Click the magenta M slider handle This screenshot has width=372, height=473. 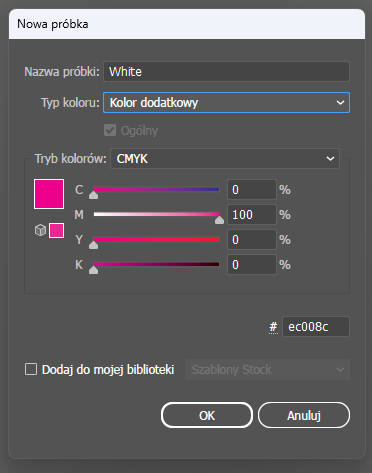219,220
